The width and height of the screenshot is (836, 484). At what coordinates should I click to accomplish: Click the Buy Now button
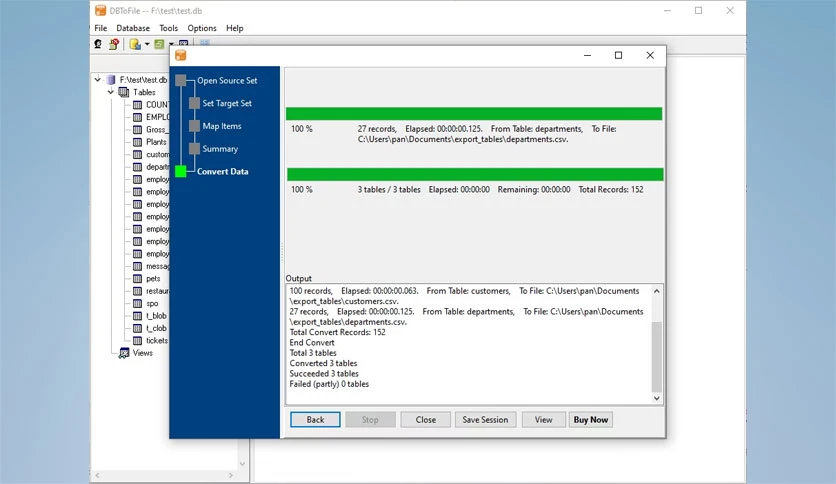pos(591,420)
